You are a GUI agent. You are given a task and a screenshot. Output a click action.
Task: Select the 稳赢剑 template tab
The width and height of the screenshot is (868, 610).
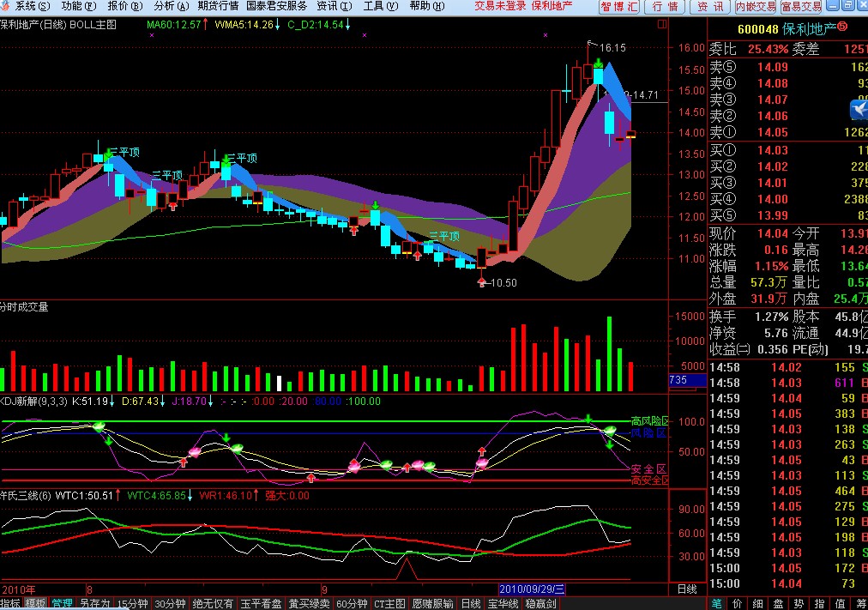(541, 604)
